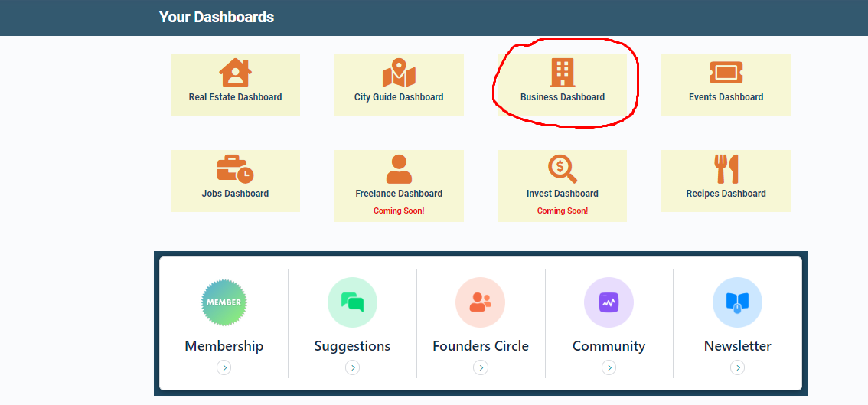The width and height of the screenshot is (868, 405).
Task: Open the Business Dashboard label
Action: (563, 97)
